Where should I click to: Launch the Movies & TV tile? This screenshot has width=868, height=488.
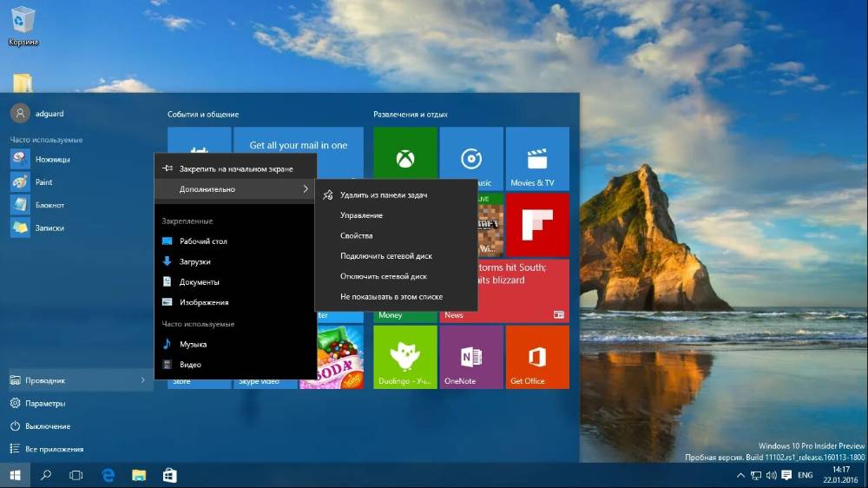coord(536,158)
